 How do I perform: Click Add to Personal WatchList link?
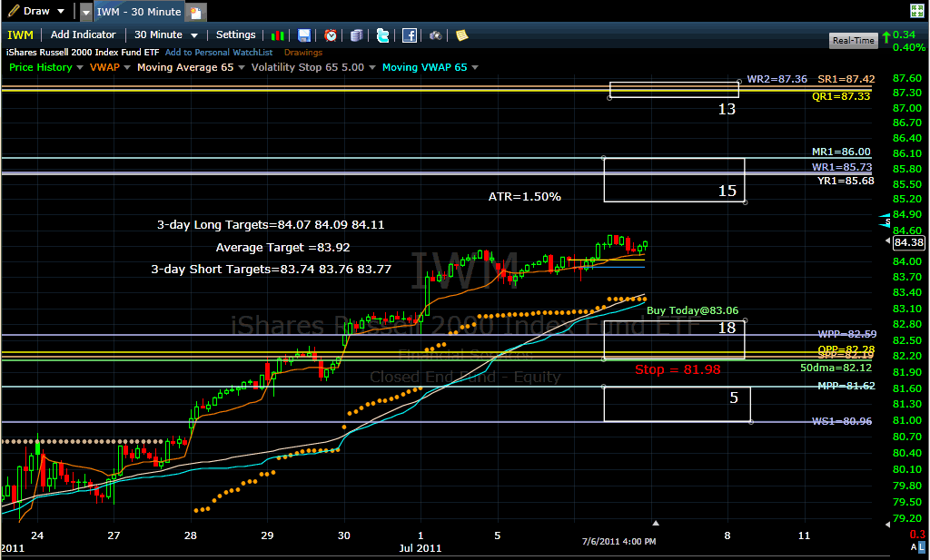219,52
